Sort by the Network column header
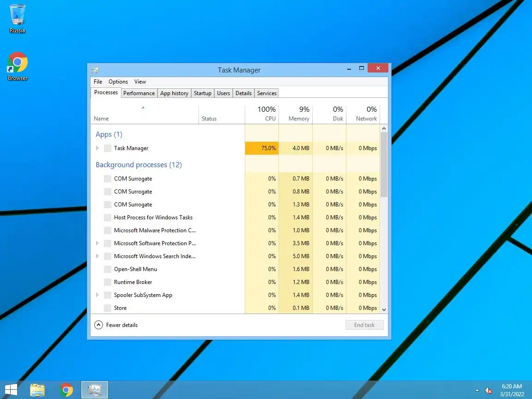This screenshot has width=532, height=399. point(363,115)
